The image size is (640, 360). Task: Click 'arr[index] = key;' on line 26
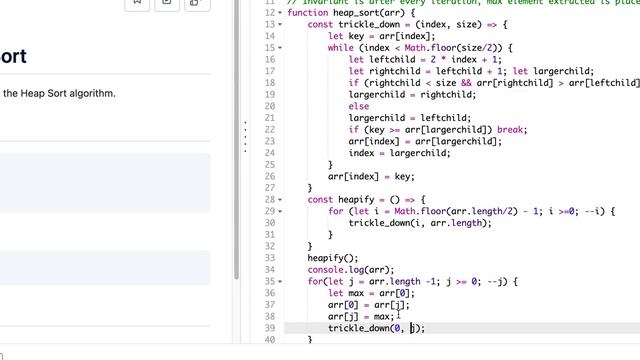click(x=371, y=177)
